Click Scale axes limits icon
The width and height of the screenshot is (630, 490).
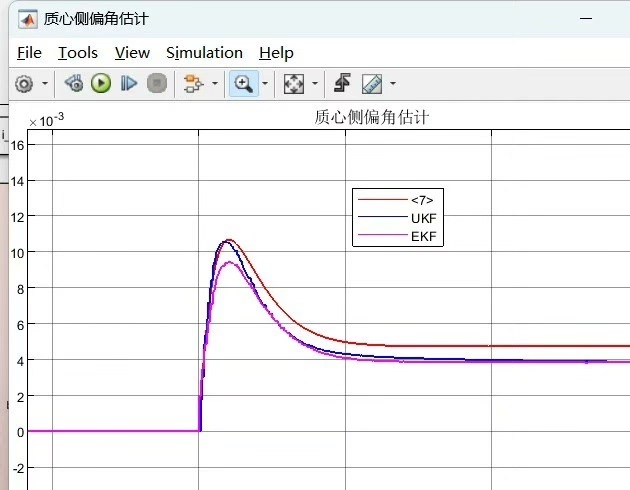294,84
